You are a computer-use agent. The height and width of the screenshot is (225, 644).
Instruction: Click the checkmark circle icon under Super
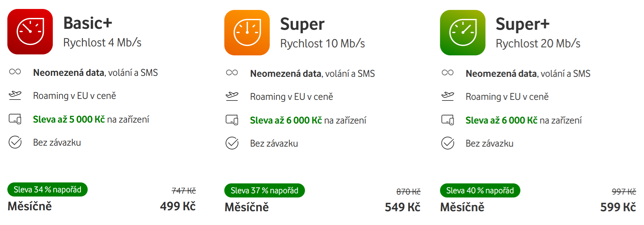coord(232,143)
